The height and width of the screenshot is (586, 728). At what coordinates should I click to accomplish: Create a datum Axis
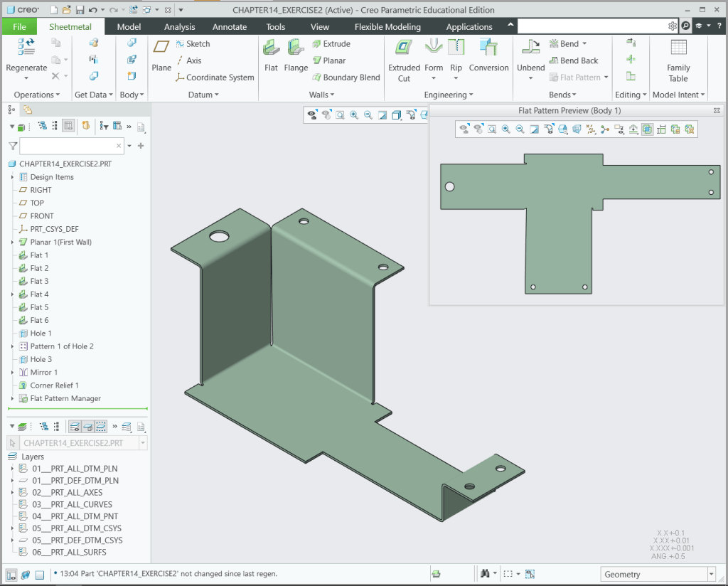point(189,60)
